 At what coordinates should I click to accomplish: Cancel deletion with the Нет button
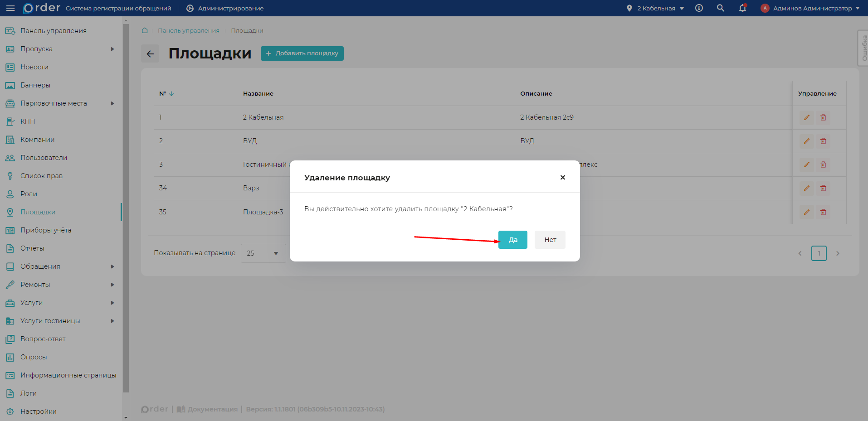tap(550, 240)
